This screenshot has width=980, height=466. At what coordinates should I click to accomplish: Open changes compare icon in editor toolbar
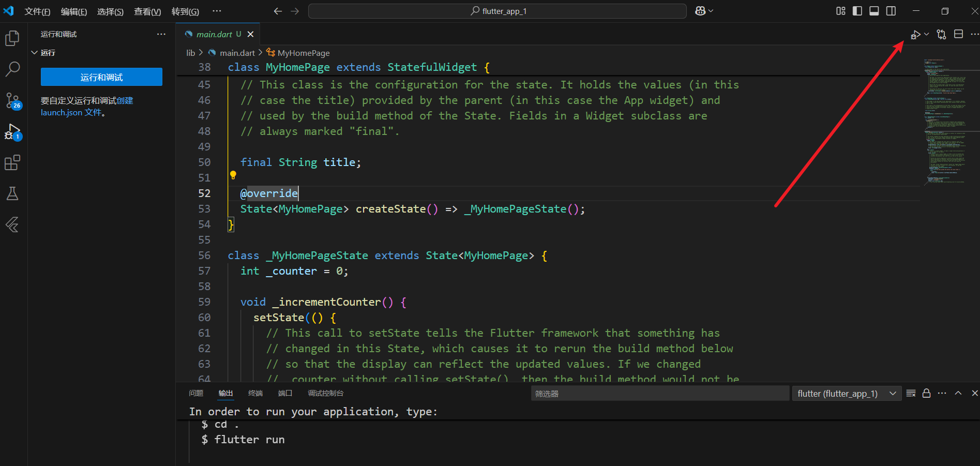941,35
